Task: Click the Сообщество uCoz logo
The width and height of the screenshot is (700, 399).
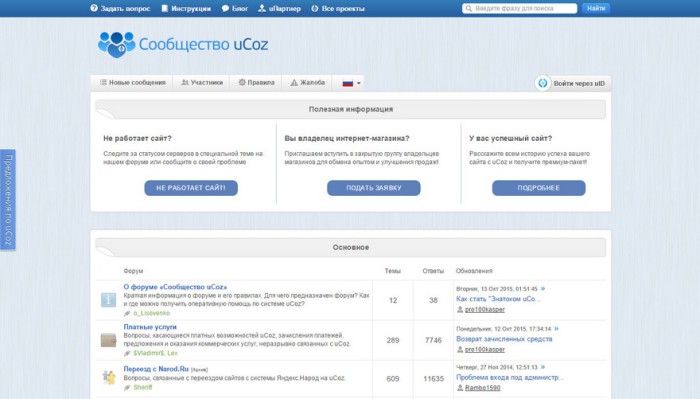Action: tap(183, 44)
